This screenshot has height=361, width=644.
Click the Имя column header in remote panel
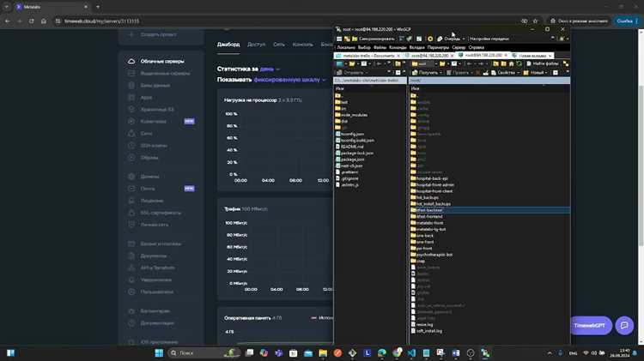tap(416, 88)
